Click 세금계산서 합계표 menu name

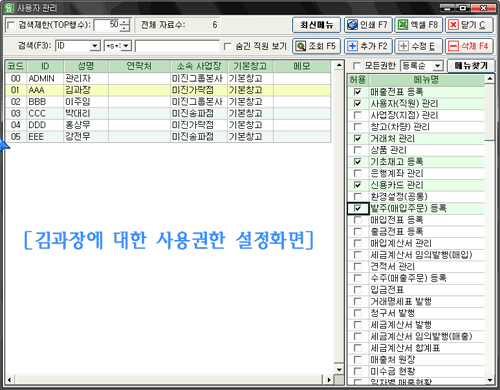point(405,348)
